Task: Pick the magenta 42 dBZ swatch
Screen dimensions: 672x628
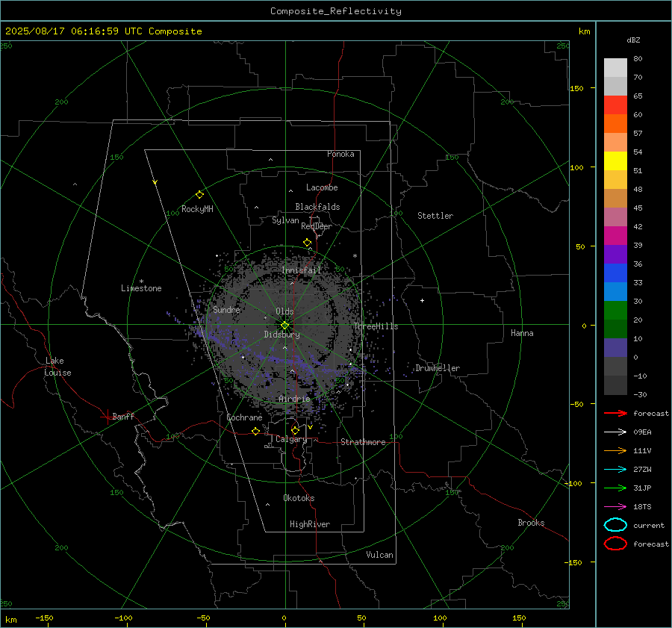Action: pyautogui.click(x=615, y=236)
